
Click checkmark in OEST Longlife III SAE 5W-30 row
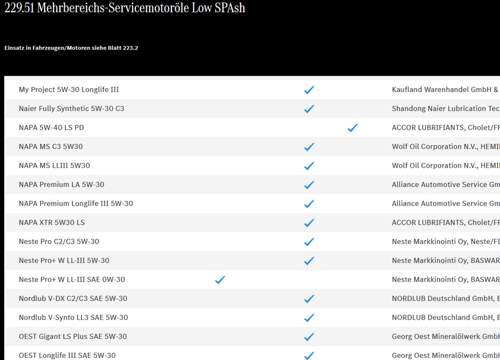(309, 355)
